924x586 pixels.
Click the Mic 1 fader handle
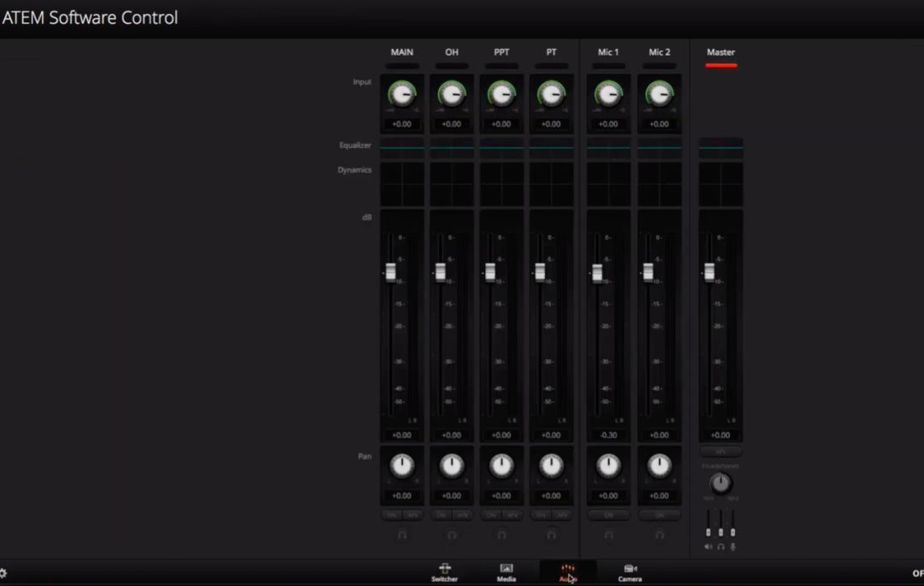(597, 273)
